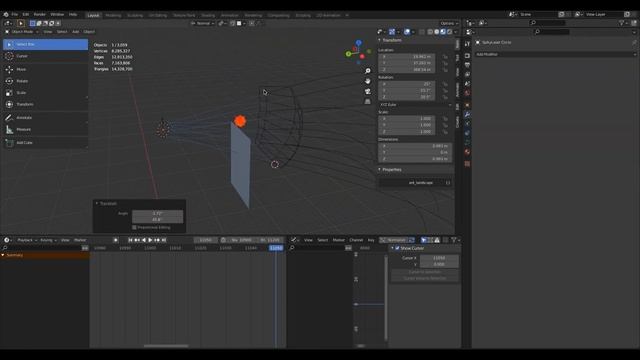Open the Options dropdown in viewport header

point(449,23)
